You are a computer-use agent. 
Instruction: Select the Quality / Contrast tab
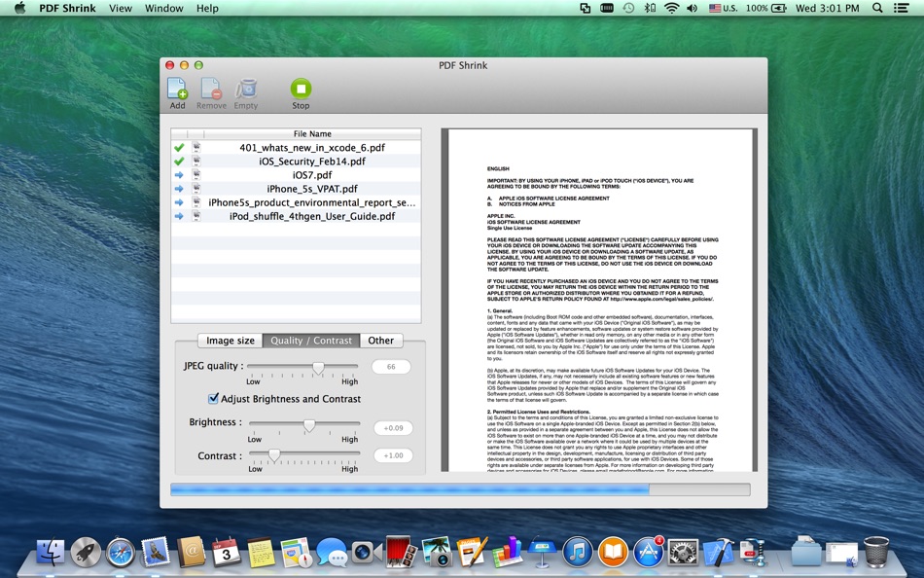pyautogui.click(x=311, y=341)
